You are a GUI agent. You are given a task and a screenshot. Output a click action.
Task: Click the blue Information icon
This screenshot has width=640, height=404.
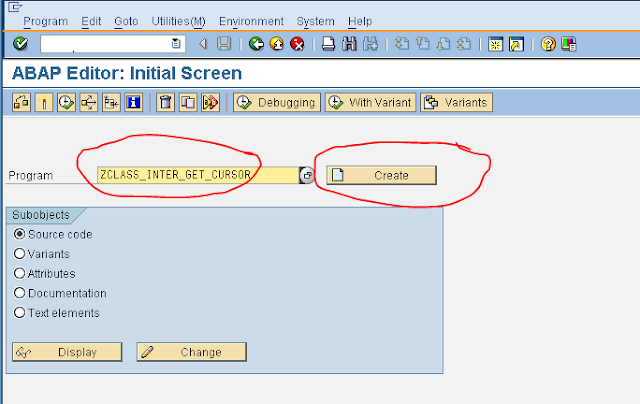133,102
